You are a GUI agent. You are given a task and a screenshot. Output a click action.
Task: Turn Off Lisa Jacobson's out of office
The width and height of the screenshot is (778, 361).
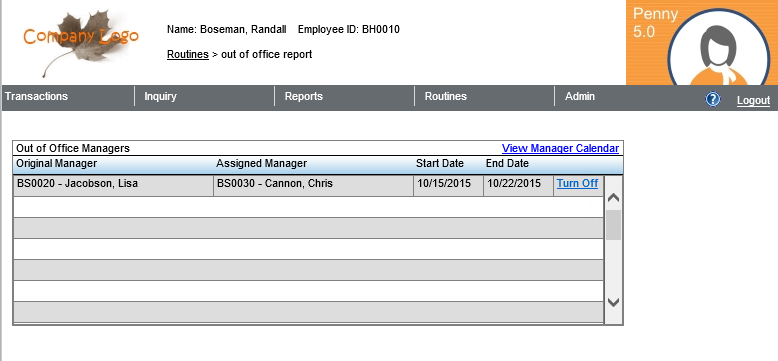coord(577,183)
